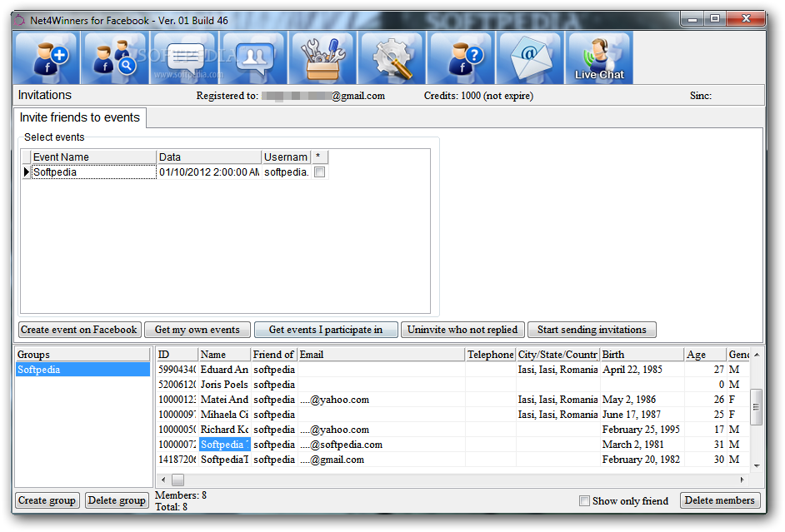Screen dimensions: 785x532
Task: Select the Softpedia event row name
Action: pos(93,172)
